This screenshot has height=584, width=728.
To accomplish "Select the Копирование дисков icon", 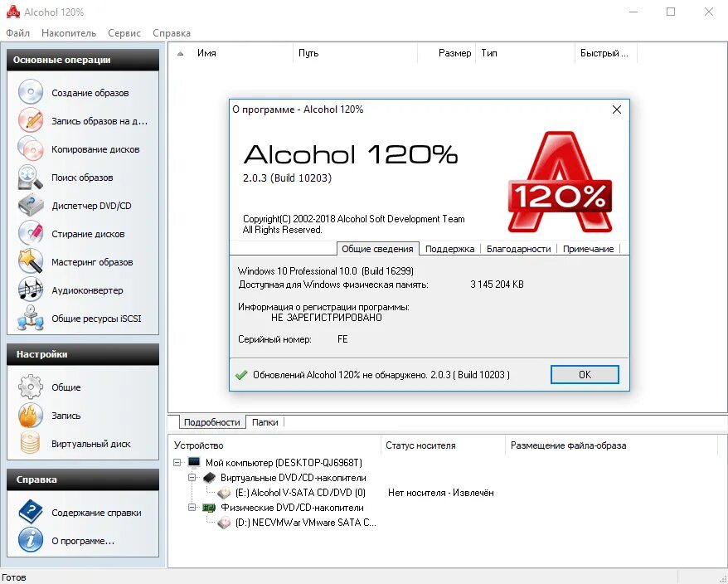I will tap(31, 148).
